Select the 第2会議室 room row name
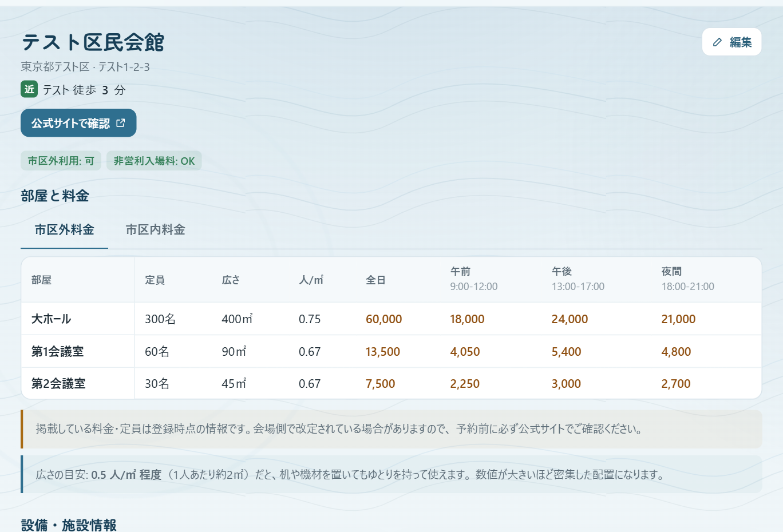 point(58,383)
